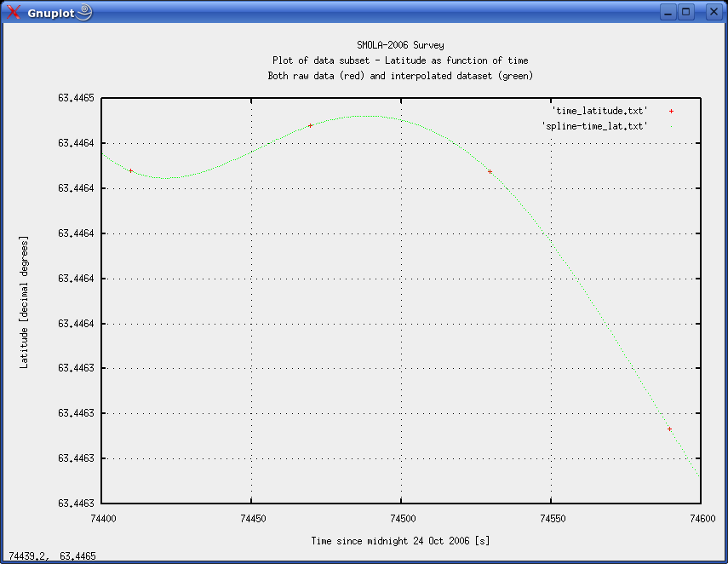The image size is (728, 564).
Task: Minimize the Gnuplot window
Action: coord(668,12)
